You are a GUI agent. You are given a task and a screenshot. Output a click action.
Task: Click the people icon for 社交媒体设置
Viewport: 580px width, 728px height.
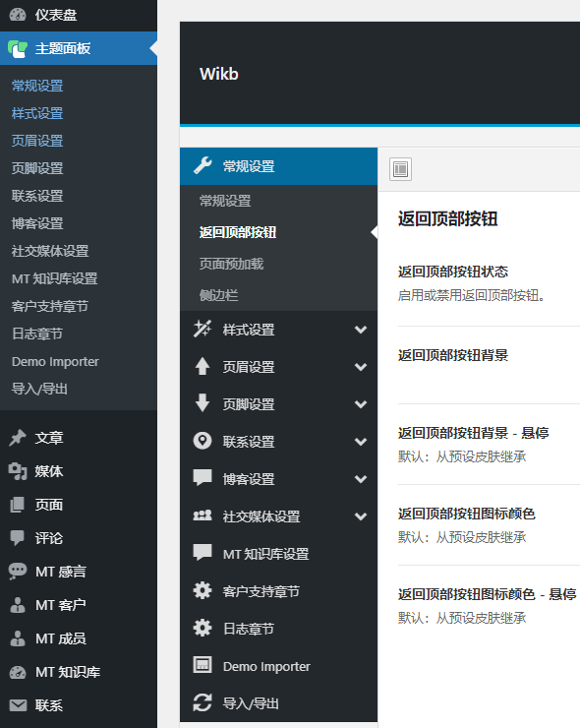[x=203, y=516]
